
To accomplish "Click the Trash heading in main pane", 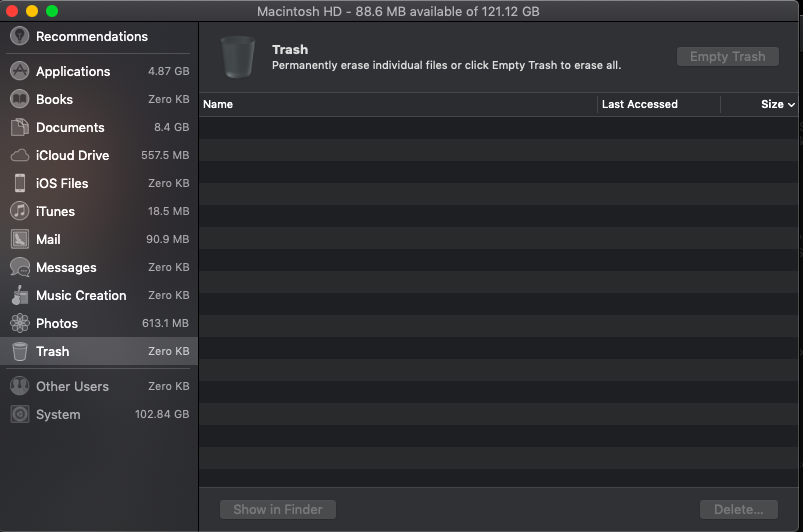I will point(290,50).
